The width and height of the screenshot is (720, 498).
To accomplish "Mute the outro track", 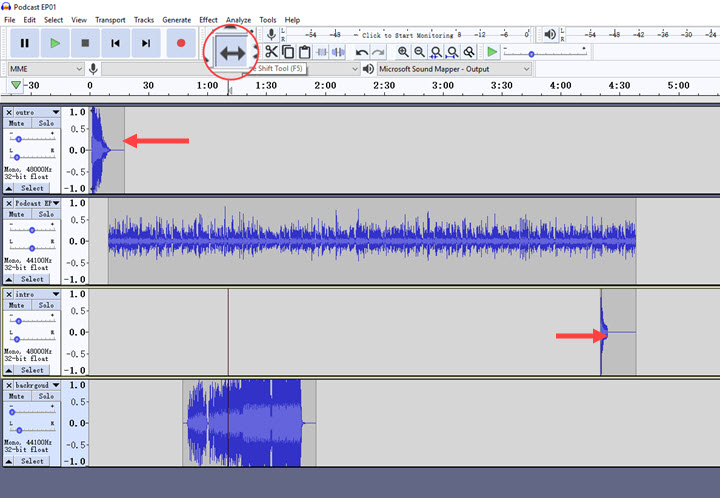I will click(x=17, y=123).
